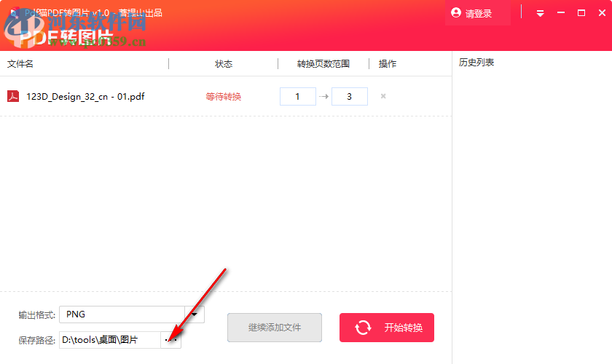612x364 pixels.
Task: Click the 继续添加文件 button
Action: [x=275, y=328]
